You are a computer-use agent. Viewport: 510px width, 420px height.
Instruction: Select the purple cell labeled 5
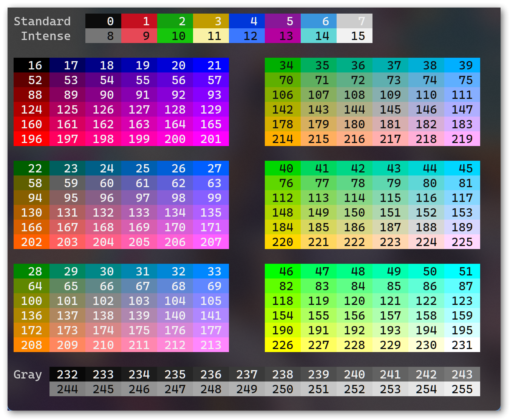tap(283, 21)
